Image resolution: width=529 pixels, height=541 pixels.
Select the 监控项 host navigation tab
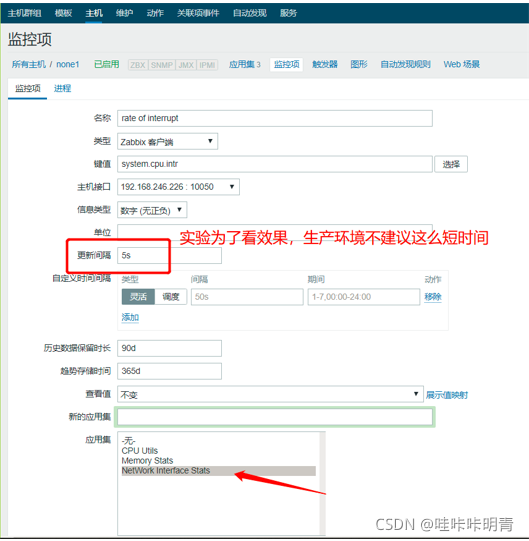tap(286, 65)
